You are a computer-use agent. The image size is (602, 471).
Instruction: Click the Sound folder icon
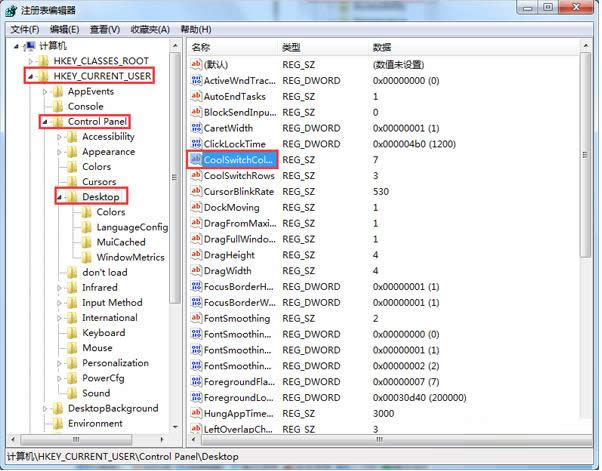coord(72,393)
